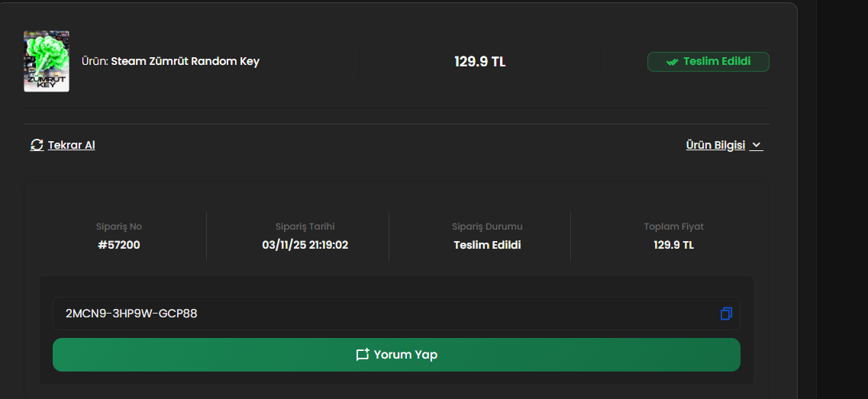The width and height of the screenshot is (868, 399).
Task: Click the Sipariş No label
Action: [x=119, y=227]
